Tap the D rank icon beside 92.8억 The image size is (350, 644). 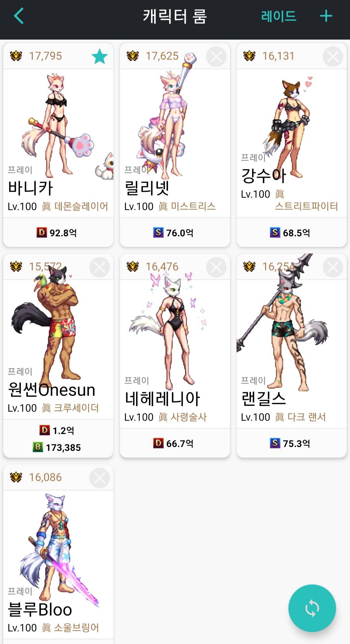(41, 232)
